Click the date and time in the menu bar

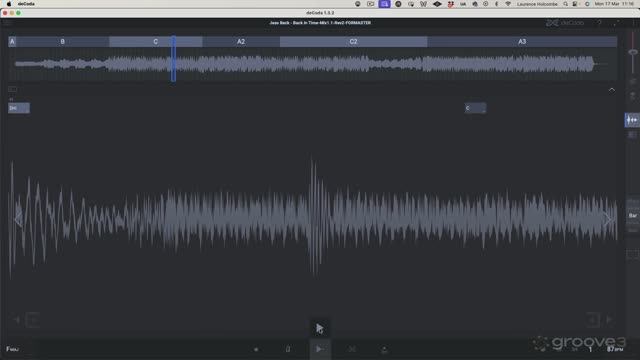[x=614, y=4]
